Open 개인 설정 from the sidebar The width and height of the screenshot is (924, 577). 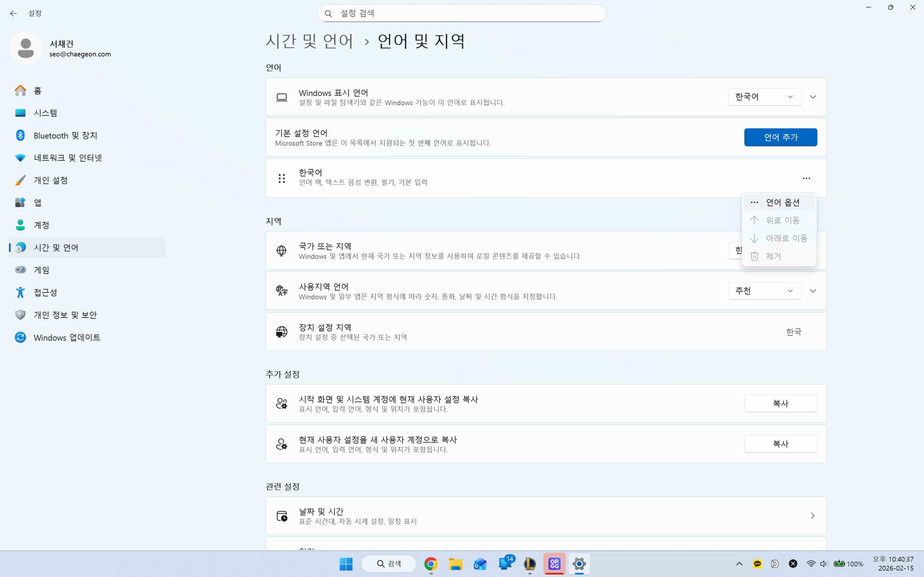tap(50, 180)
